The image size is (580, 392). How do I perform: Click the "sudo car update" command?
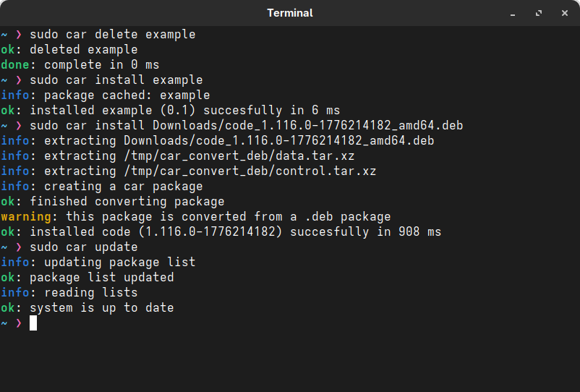(x=83, y=247)
